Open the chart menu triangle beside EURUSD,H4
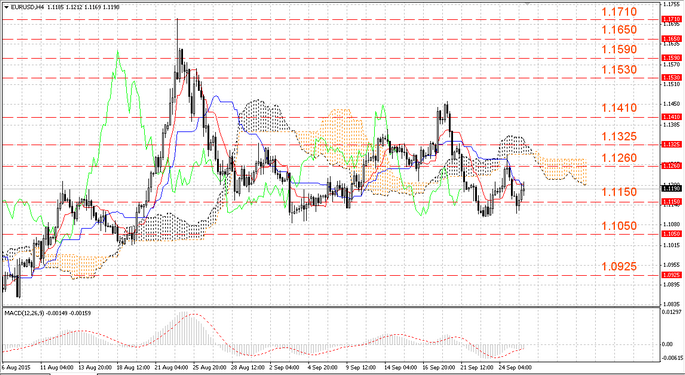The image size is (685, 375). (x=6, y=7)
